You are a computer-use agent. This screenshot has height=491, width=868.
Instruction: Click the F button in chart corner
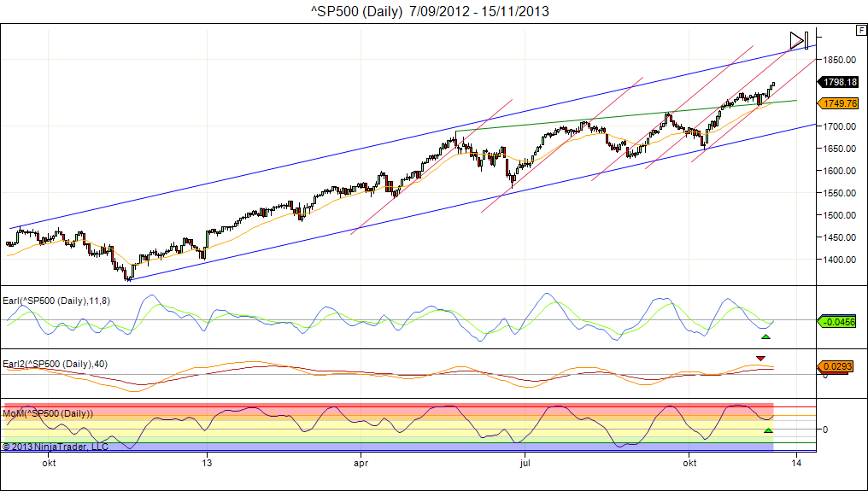pyautogui.click(x=860, y=30)
